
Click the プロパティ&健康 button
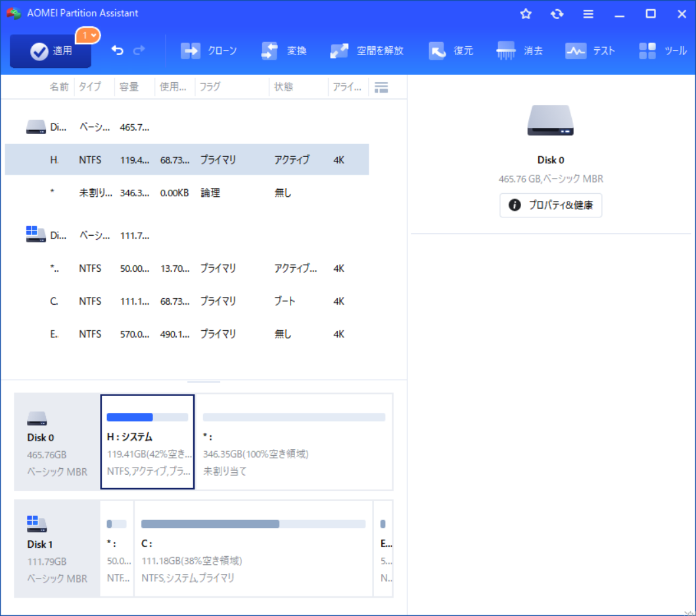[x=551, y=206]
